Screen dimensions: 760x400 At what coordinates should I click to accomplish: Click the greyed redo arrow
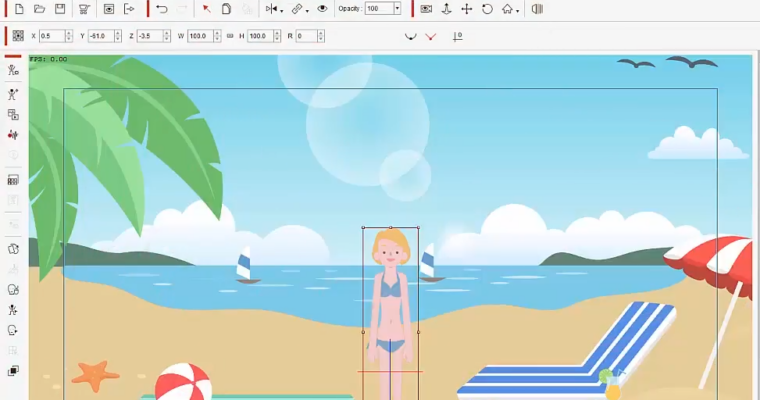click(182, 9)
